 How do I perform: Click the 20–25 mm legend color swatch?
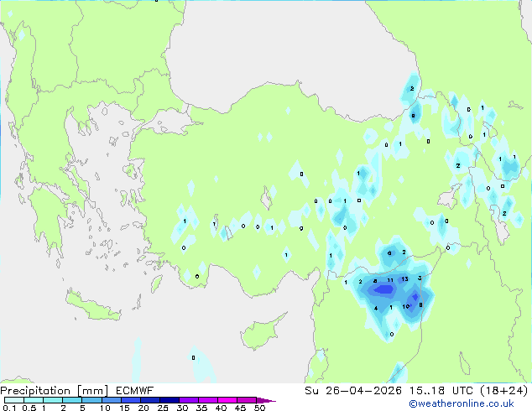tap(150, 400)
